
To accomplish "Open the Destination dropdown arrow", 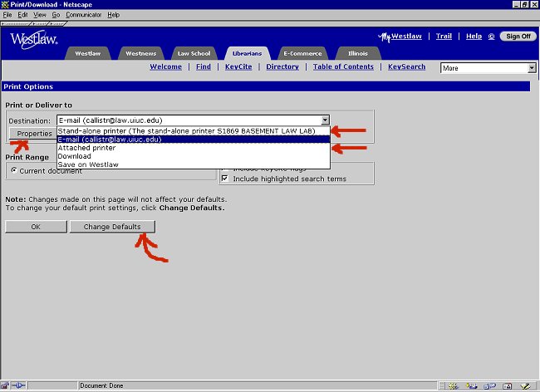I will point(325,120).
